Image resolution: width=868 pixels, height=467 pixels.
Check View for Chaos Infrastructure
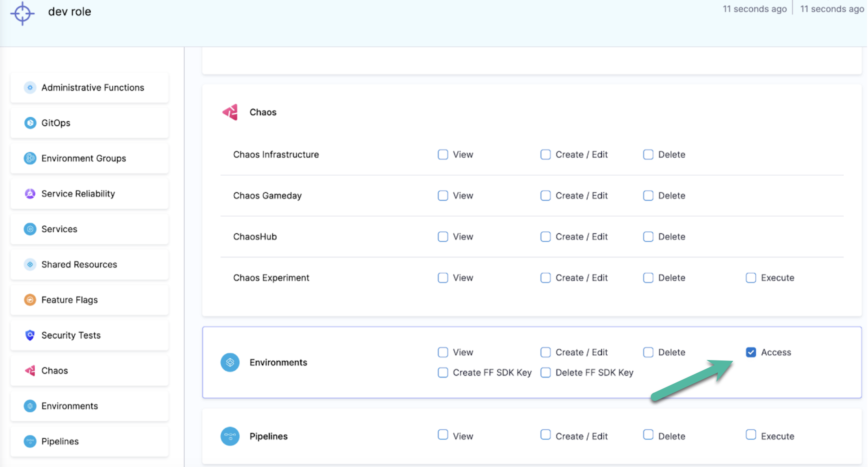point(443,155)
